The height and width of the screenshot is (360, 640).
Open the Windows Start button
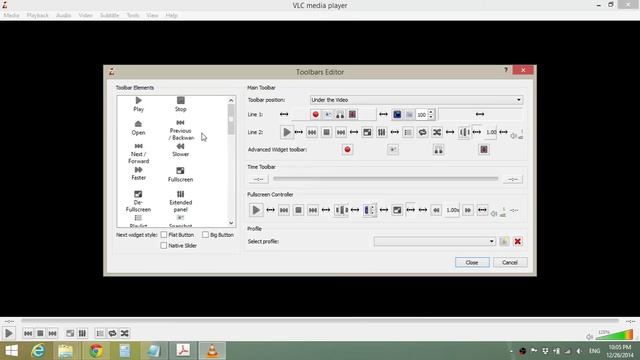point(11,351)
